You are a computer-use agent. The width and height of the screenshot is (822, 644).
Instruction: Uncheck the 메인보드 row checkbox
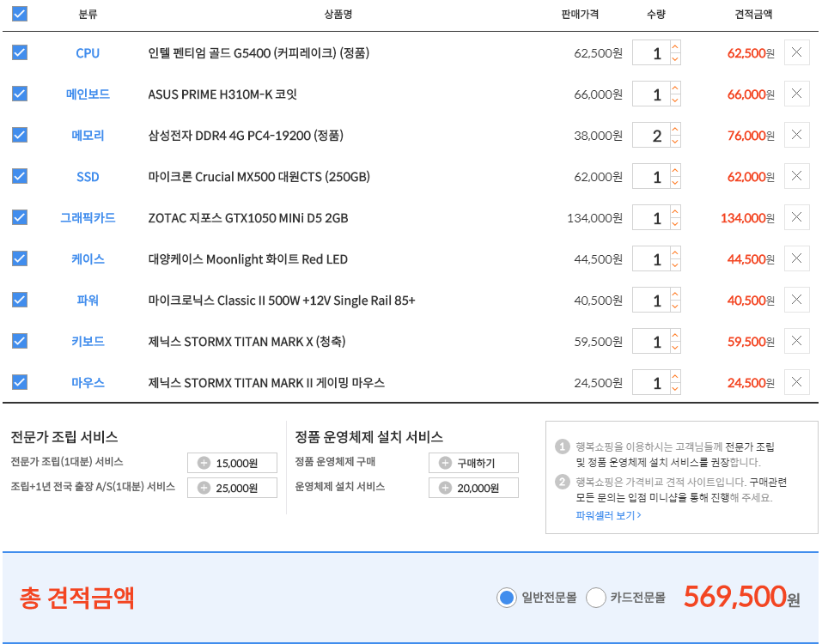point(20,94)
